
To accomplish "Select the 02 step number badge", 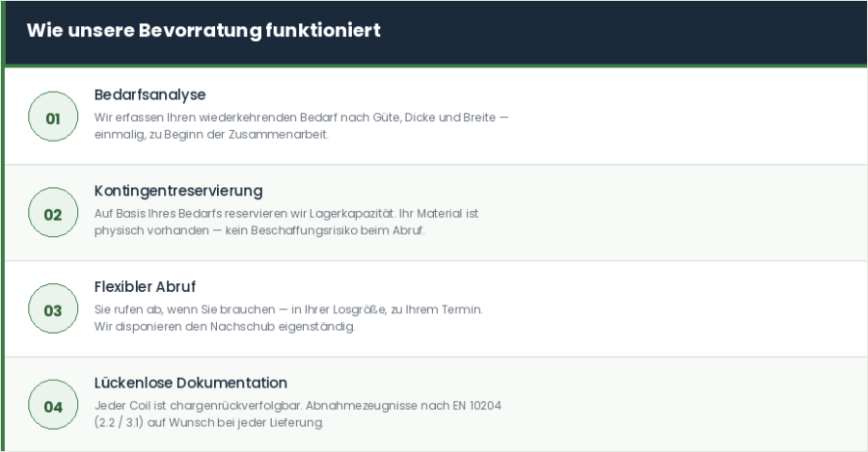I will click(53, 214).
